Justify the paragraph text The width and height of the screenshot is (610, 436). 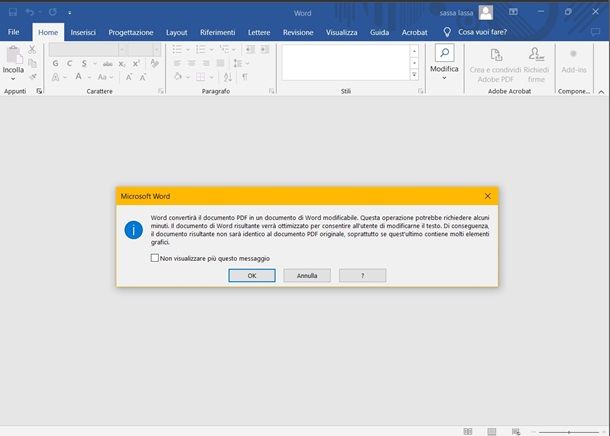coord(220,63)
